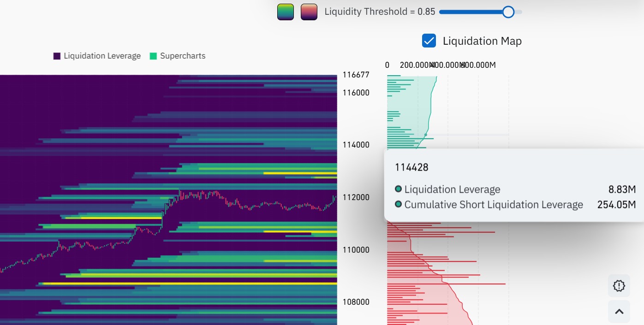Click the 114428 tooltip header
This screenshot has height=325, width=644.
click(412, 167)
